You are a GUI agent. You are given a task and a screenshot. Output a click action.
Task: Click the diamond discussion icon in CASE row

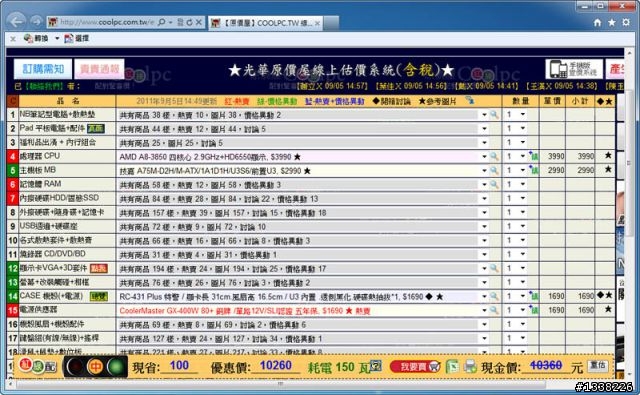(600, 295)
